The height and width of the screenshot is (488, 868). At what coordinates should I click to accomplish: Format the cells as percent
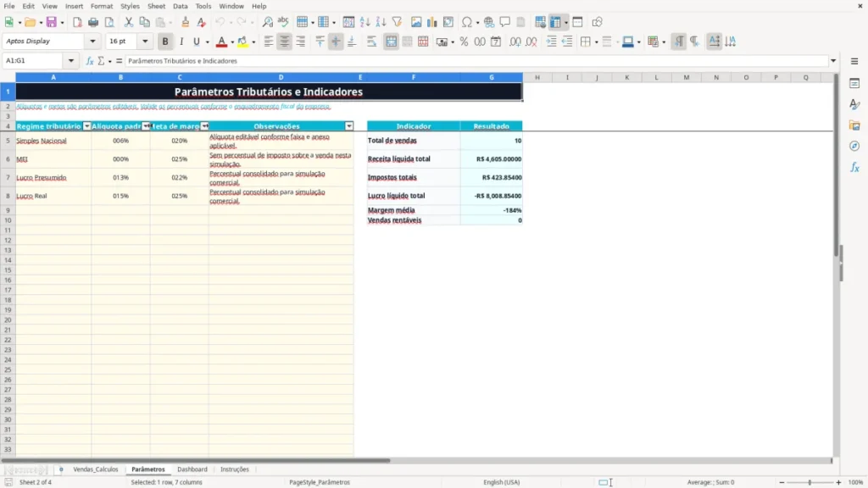point(464,42)
